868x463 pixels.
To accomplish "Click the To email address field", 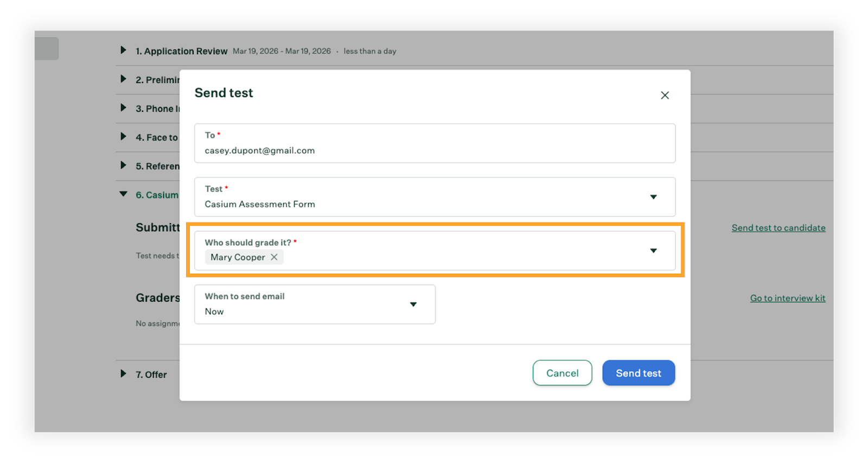I will click(x=434, y=150).
